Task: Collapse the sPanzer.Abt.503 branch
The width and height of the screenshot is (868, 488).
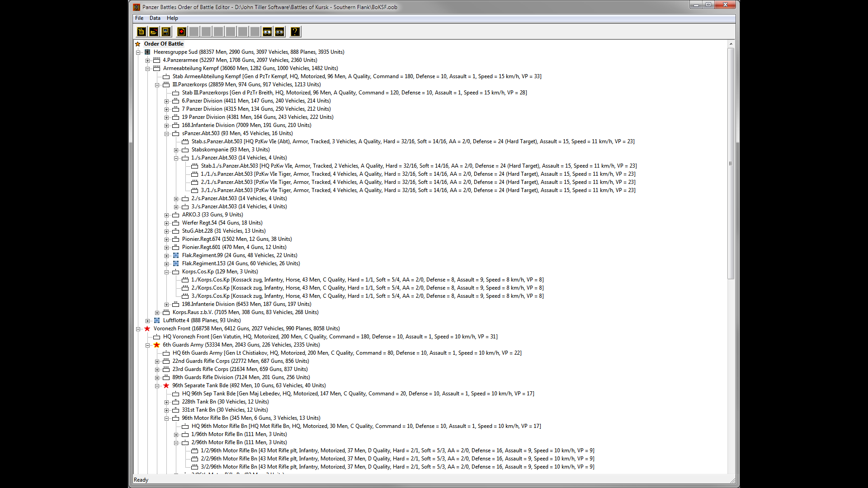Action: 167,134
